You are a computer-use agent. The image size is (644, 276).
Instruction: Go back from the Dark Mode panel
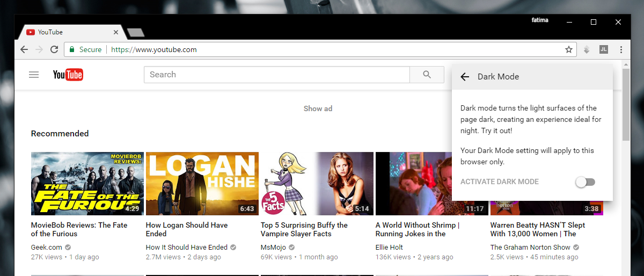[x=465, y=77]
